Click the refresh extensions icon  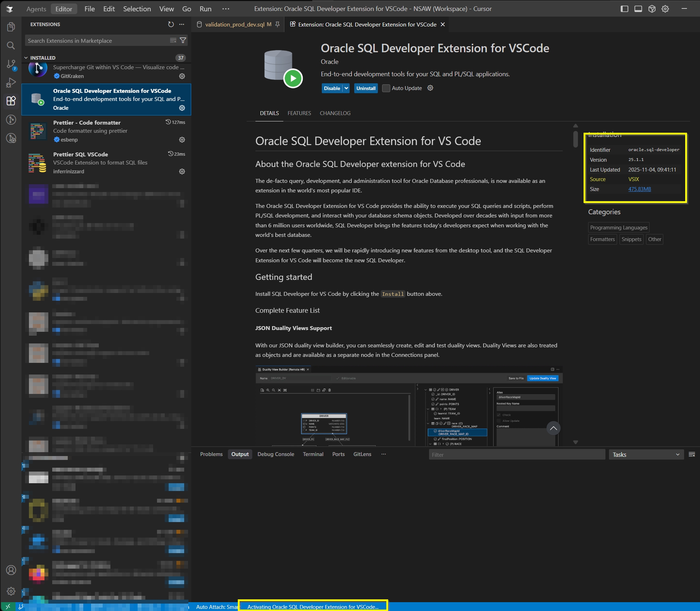click(171, 24)
